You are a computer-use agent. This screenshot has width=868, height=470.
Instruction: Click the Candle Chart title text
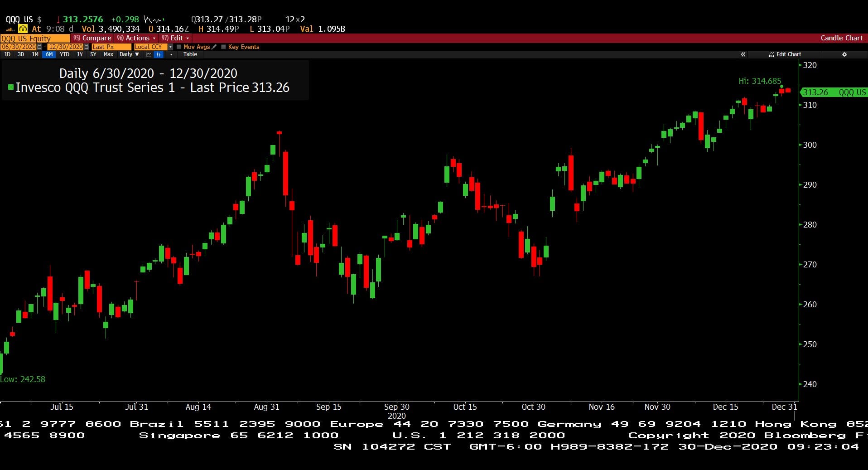coord(842,38)
